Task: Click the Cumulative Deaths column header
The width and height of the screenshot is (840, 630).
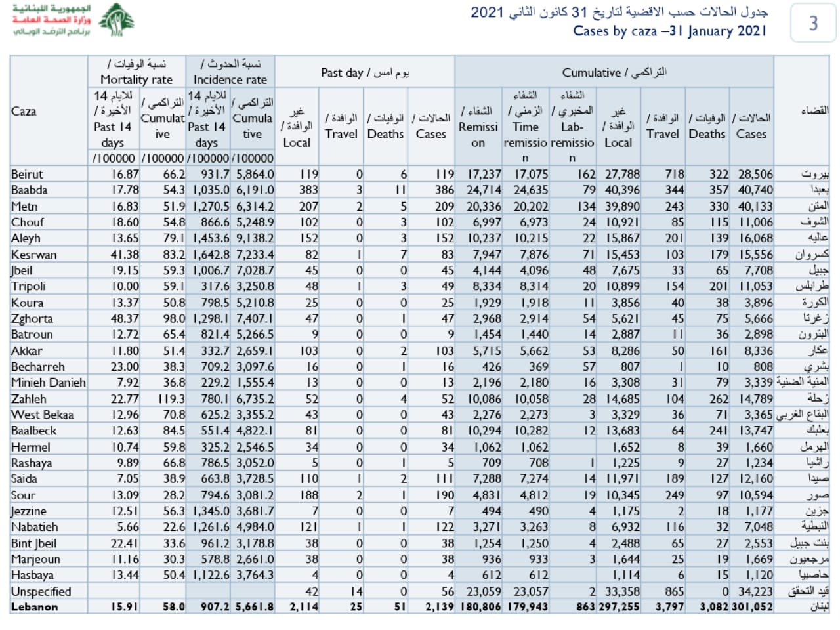Action: coord(707,126)
